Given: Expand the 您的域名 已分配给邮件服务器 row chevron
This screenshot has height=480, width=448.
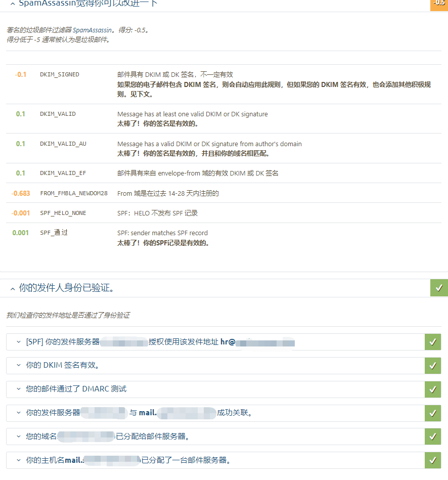Looking at the screenshot, I should pyautogui.click(x=19, y=436).
